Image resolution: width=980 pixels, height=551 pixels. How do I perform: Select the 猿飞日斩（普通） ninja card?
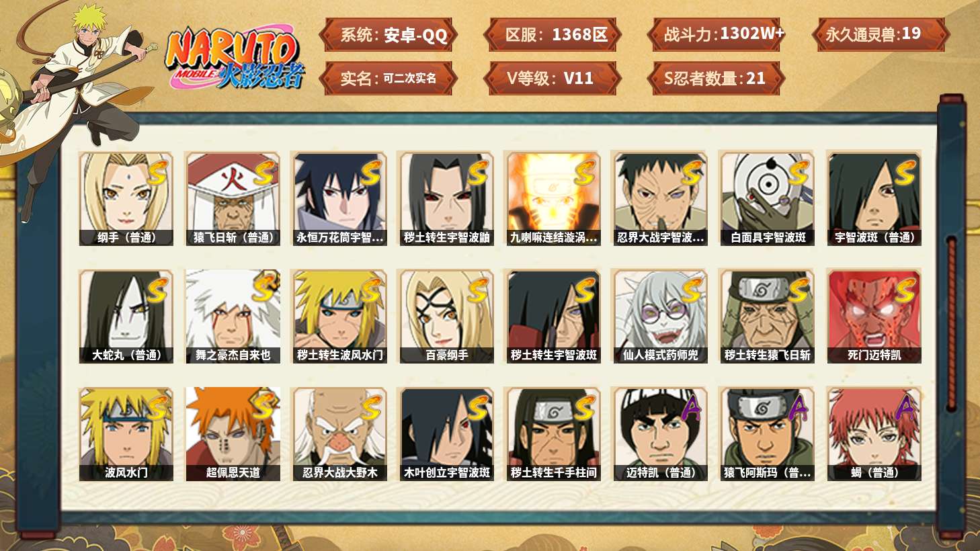point(233,199)
